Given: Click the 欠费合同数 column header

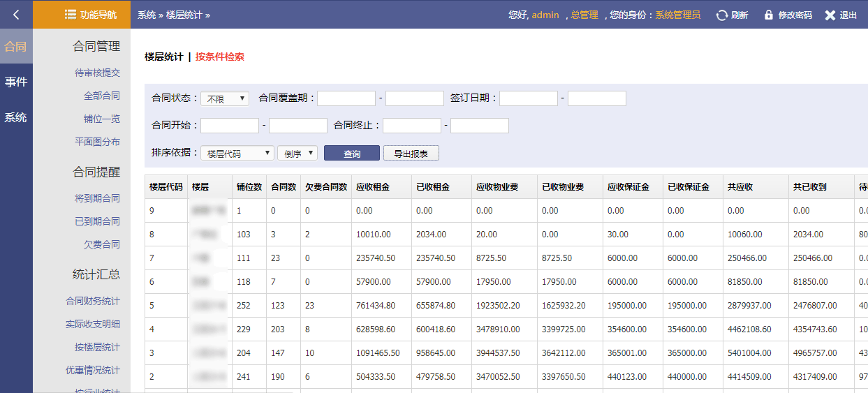Looking at the screenshot, I should click(326, 187).
